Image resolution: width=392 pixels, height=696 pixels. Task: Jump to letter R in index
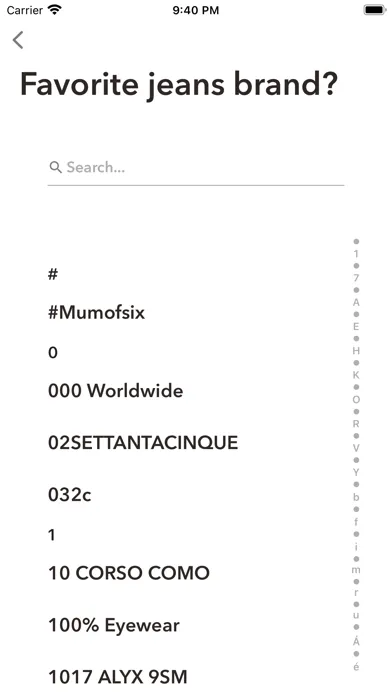click(x=356, y=423)
